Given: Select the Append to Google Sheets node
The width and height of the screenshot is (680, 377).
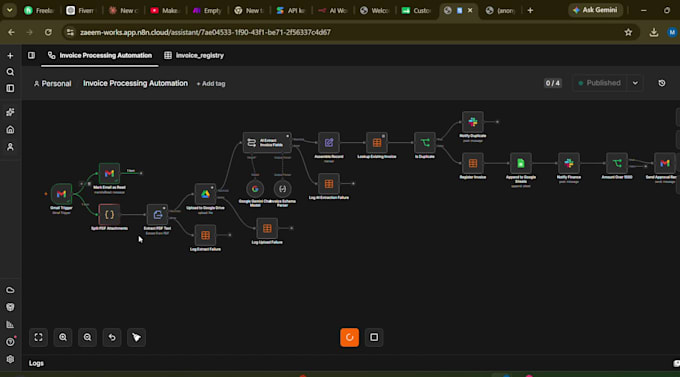Looking at the screenshot, I should 521,163.
